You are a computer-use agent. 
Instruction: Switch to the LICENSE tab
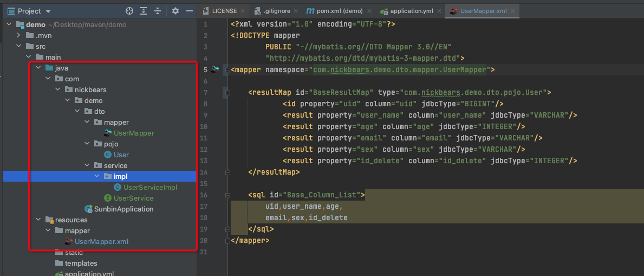pyautogui.click(x=225, y=11)
